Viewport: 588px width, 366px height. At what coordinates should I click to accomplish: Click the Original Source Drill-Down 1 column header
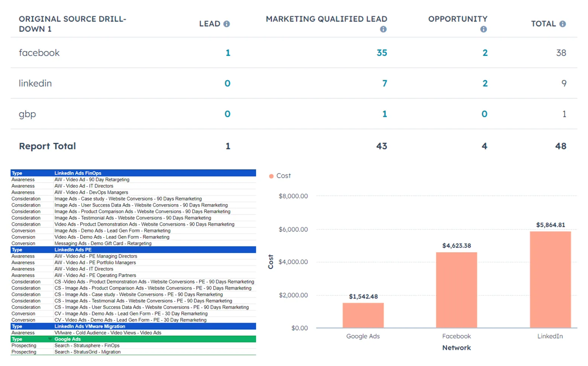73,24
